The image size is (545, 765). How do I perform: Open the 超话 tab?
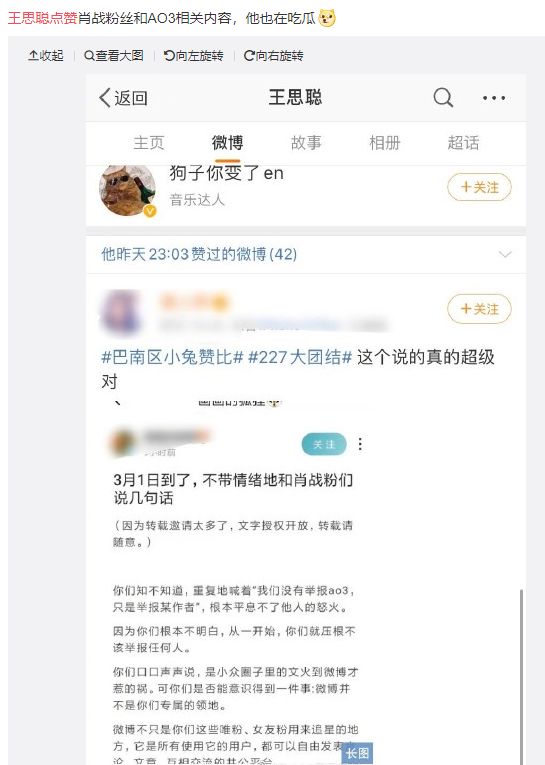(x=464, y=143)
